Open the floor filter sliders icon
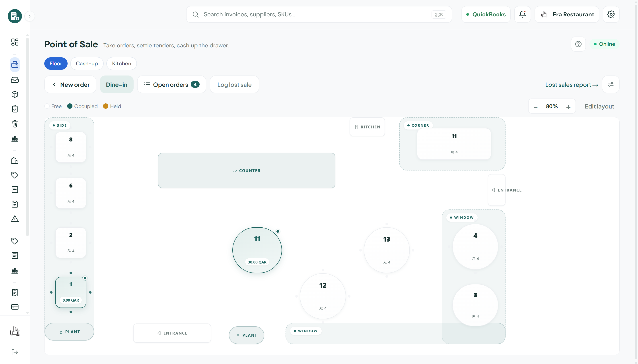Viewport: 638px width, 364px height. [x=611, y=85]
